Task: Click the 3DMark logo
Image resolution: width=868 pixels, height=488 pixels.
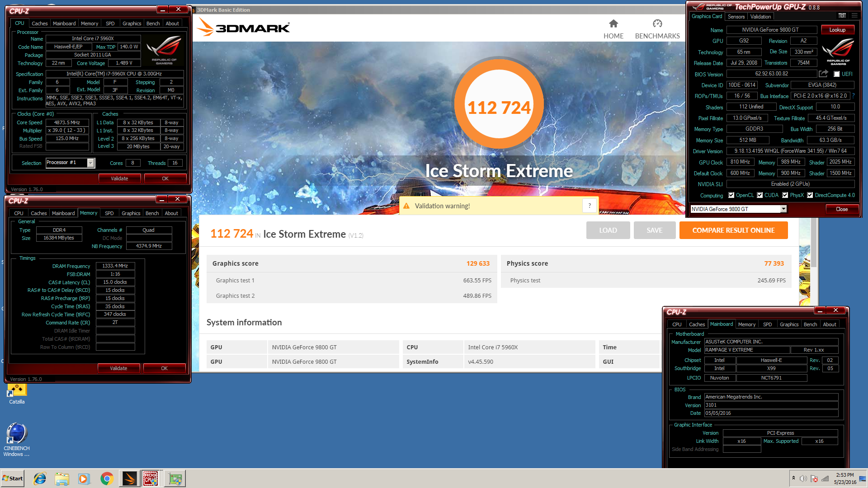Action: 243,27
